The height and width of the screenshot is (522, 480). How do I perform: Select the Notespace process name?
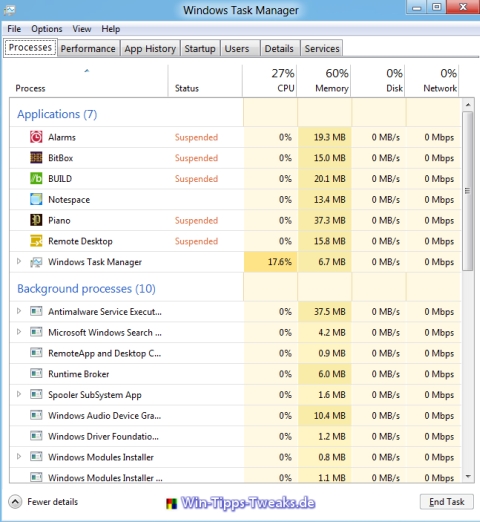(x=69, y=200)
